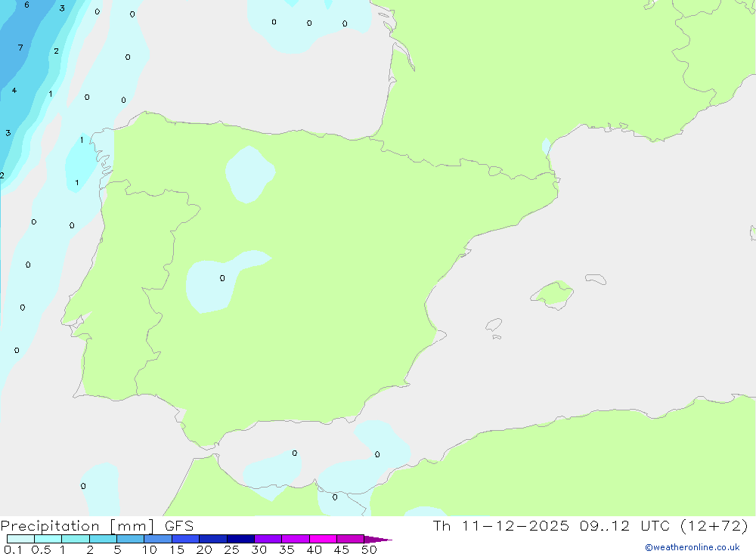Click the legend tick label '40'

click(x=314, y=549)
